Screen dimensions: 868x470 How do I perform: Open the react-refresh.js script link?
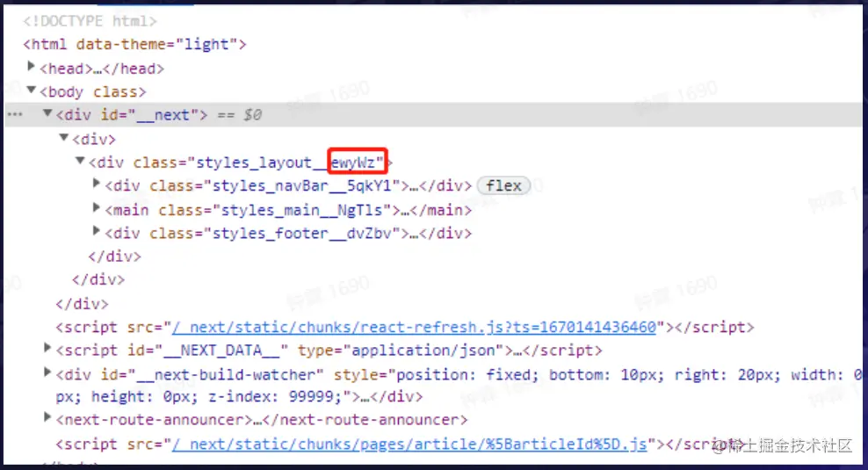coord(414,327)
